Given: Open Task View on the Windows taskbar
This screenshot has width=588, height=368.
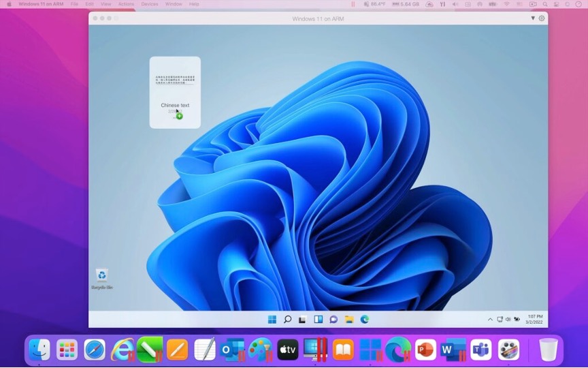Looking at the screenshot, I should [303, 319].
